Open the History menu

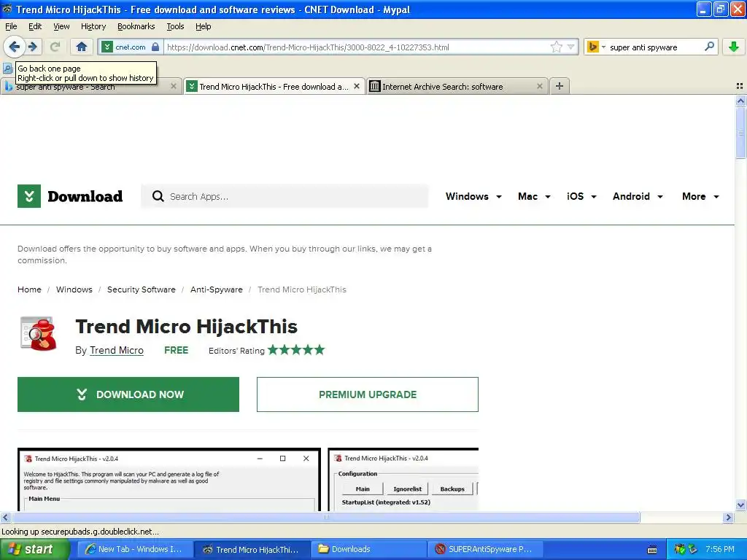(93, 26)
